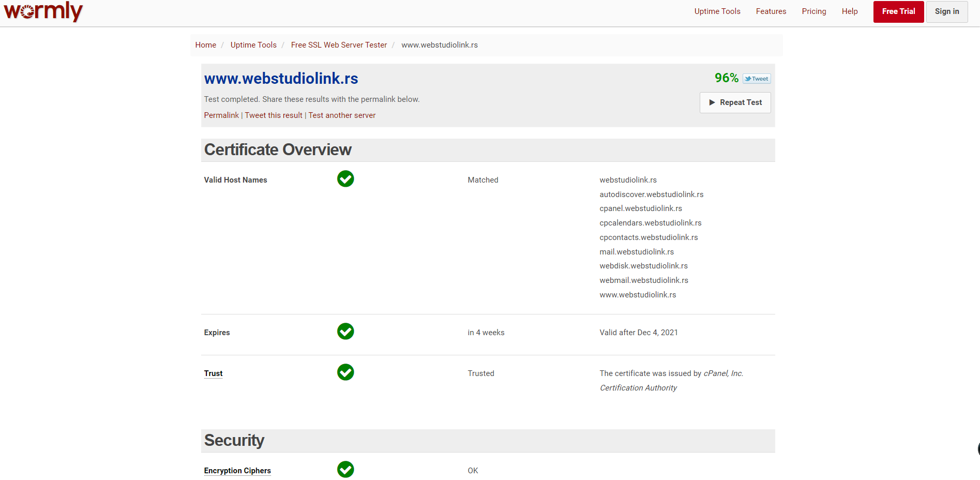Click the Repeat Test button
Viewport: 980px width, 480px height.
pyautogui.click(x=735, y=102)
